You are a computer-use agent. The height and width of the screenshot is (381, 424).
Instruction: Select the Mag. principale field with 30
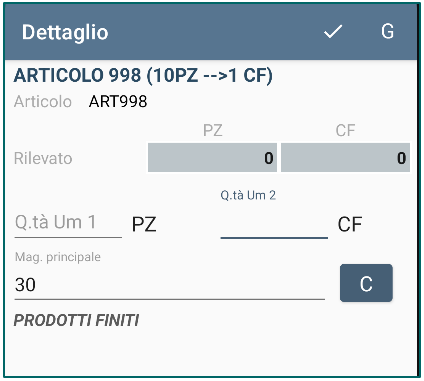(x=170, y=285)
